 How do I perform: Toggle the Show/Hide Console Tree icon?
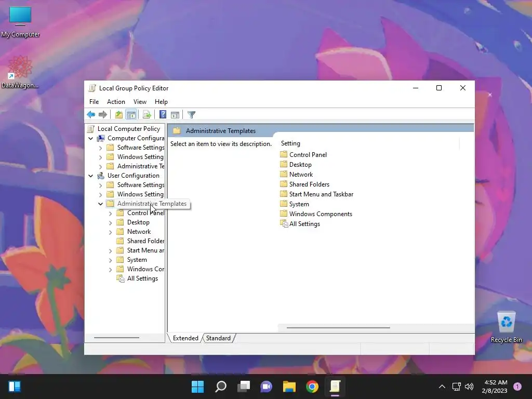131,115
